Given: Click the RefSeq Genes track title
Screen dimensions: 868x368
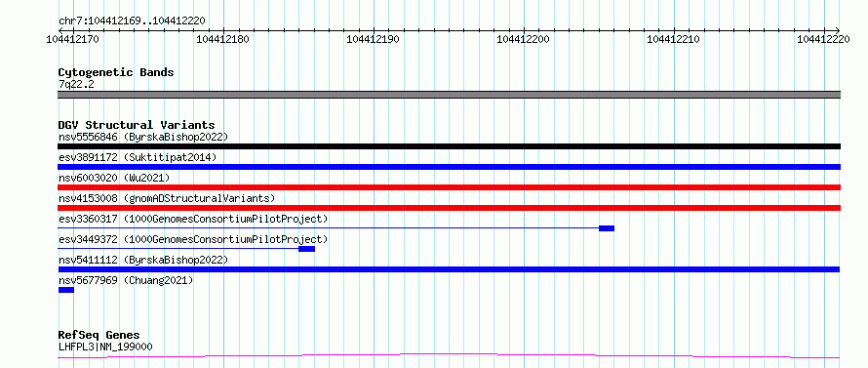Looking at the screenshot, I should pyautogui.click(x=99, y=336).
